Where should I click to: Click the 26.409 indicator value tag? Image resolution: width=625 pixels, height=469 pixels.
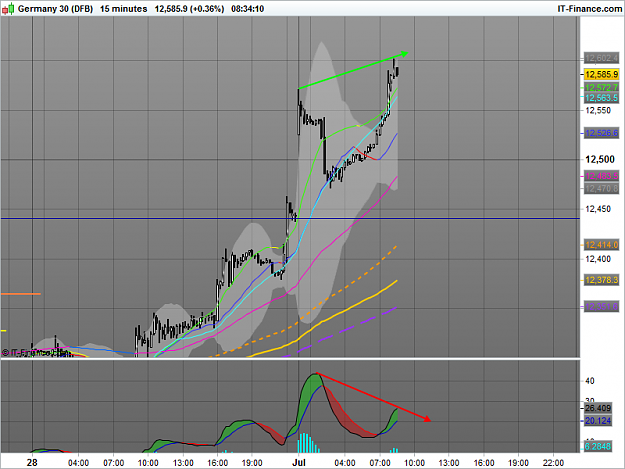pos(597,408)
